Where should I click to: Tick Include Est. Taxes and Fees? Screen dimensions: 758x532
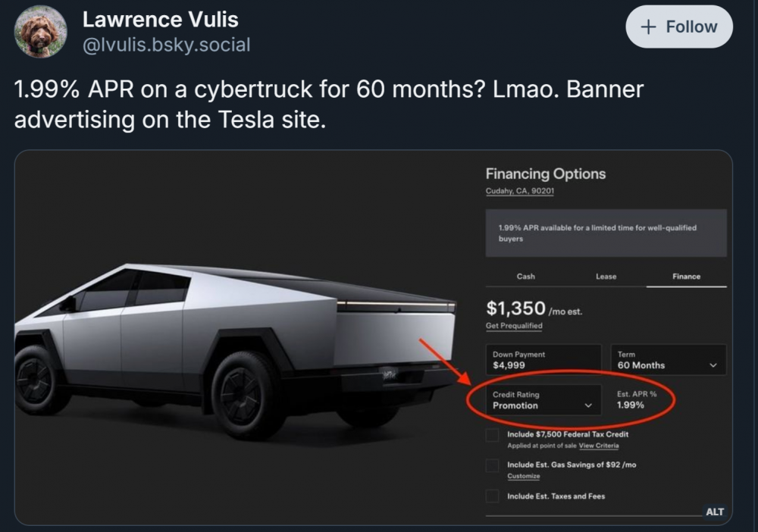pos(493,496)
